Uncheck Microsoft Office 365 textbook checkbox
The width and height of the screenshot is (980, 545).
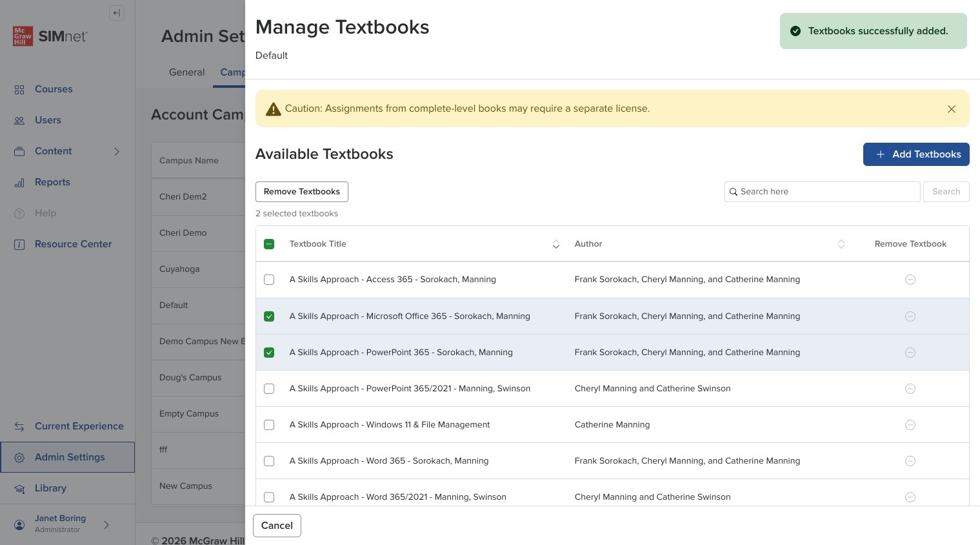pos(269,316)
